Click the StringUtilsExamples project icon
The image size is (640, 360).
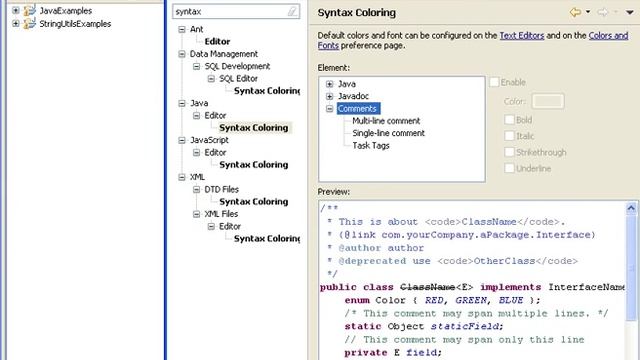click(x=29, y=24)
